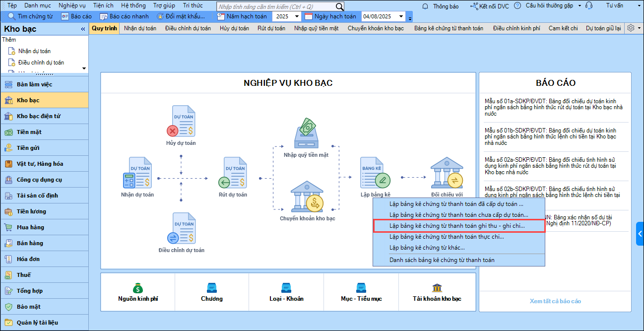Viewport: 644px width, 331px height.
Task: Open the Danh mục menu
Action: 37,6
